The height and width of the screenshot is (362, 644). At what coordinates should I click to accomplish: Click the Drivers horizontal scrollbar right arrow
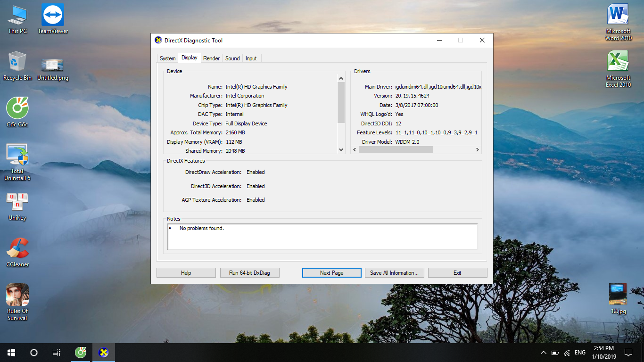click(x=477, y=150)
